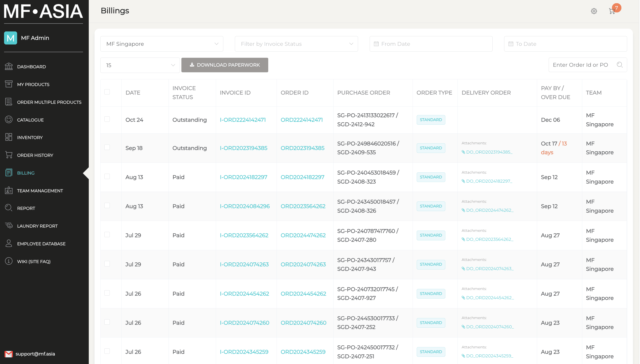Expand the results per page 15 dropdown
The image size is (640, 364).
[138, 65]
